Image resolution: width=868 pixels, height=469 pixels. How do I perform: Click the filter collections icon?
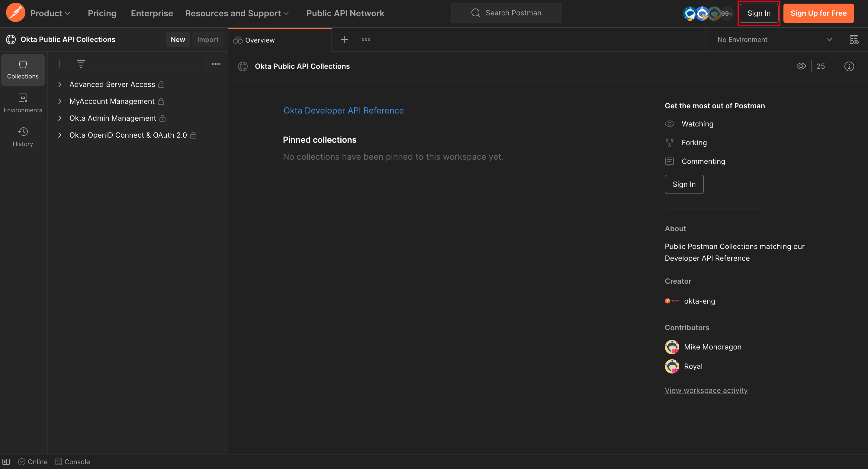(x=81, y=64)
